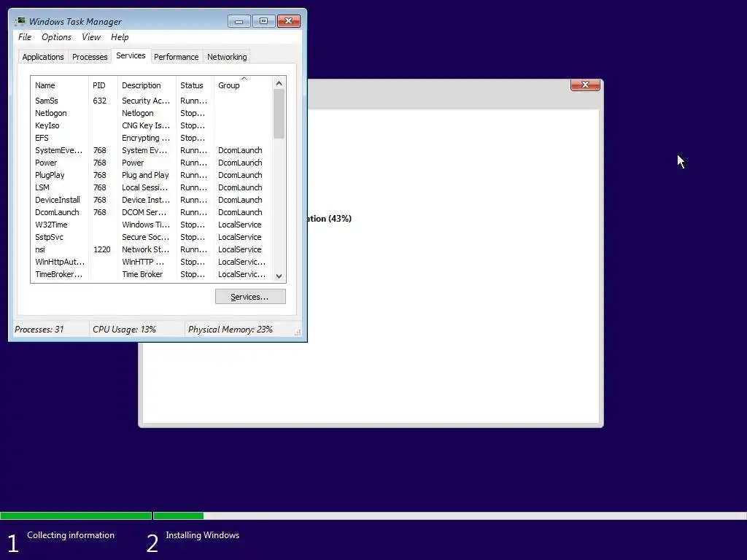
Task: Close the Windows Setup dialog behind
Action: coord(585,85)
